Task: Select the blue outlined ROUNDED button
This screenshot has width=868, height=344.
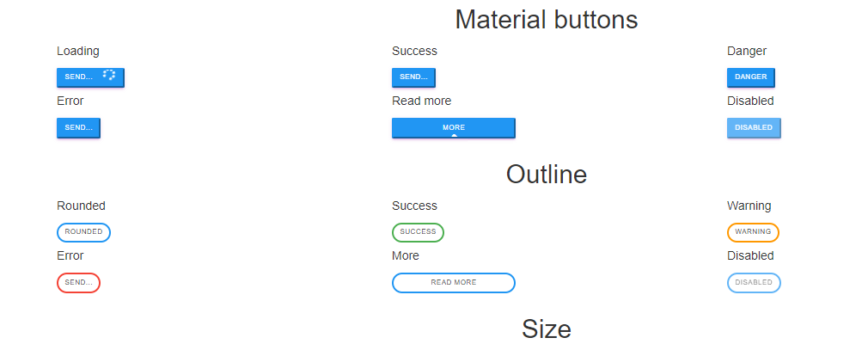Action: [83, 232]
